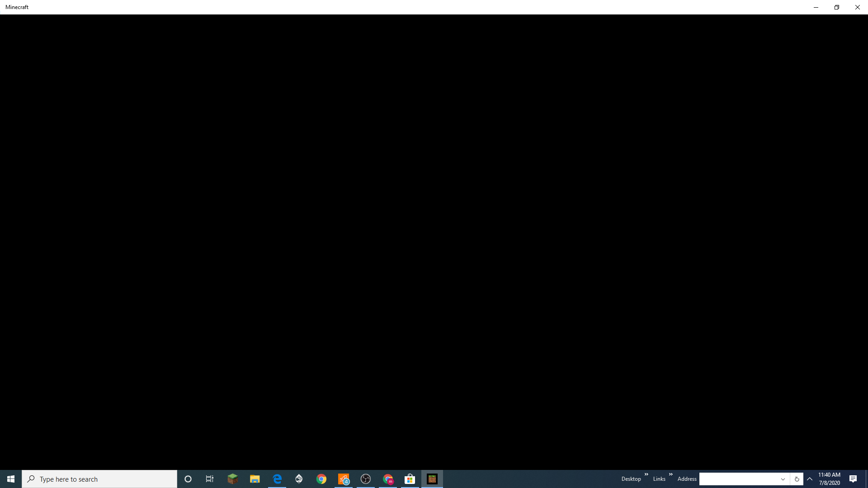This screenshot has width=868, height=488.
Task: Open Google Chrome from the taskbar
Action: pyautogui.click(x=321, y=479)
